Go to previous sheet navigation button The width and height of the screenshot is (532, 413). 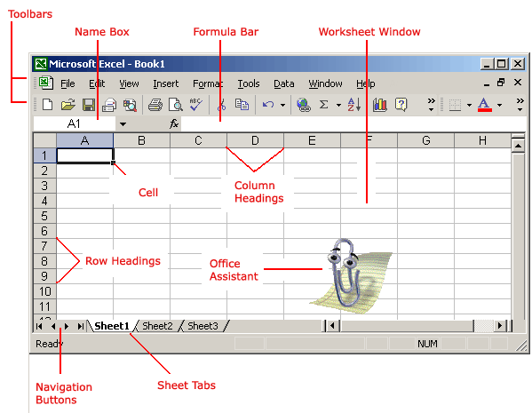pos(53,327)
